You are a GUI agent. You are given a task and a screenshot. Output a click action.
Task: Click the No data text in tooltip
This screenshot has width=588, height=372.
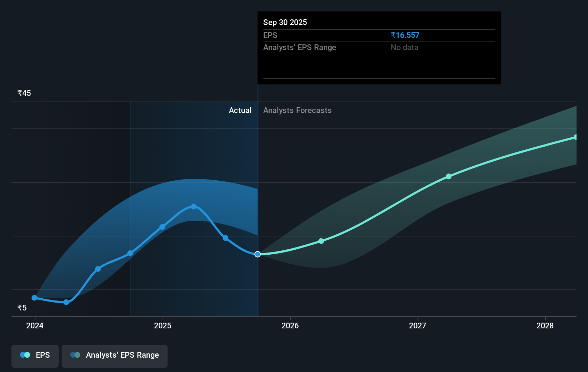(405, 47)
